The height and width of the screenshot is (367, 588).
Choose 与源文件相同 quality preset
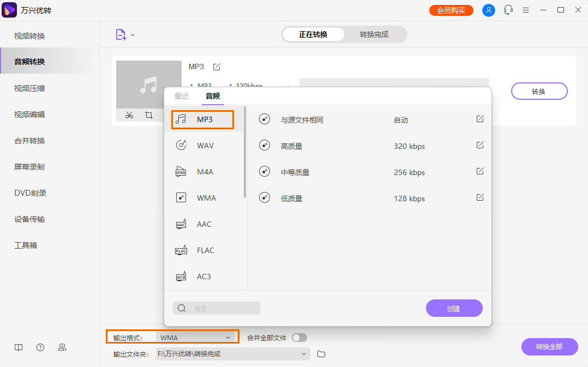(x=369, y=119)
